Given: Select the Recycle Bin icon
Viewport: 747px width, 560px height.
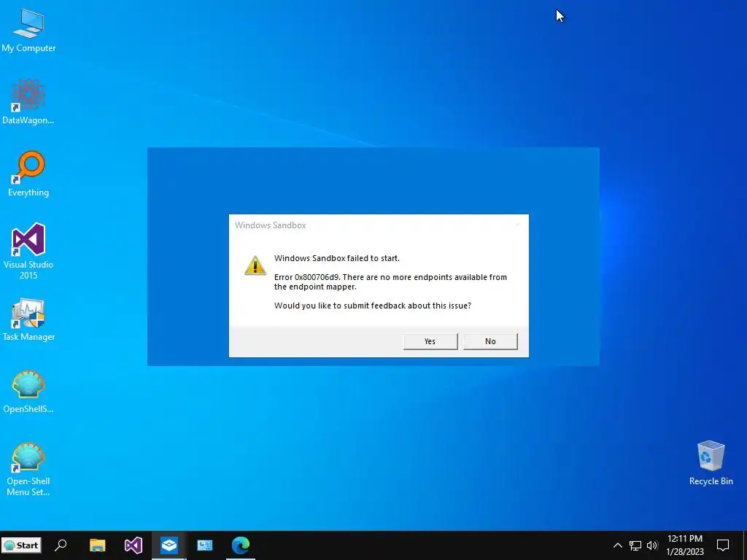Looking at the screenshot, I should [x=711, y=463].
